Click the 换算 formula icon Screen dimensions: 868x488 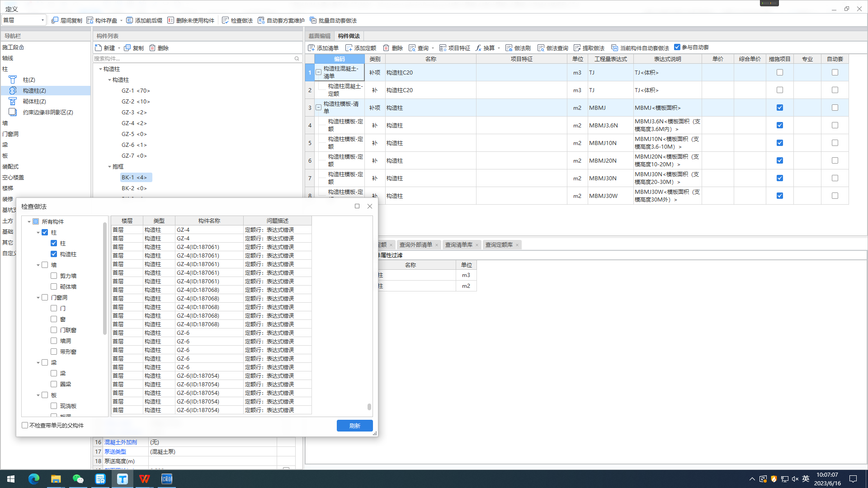pos(478,48)
